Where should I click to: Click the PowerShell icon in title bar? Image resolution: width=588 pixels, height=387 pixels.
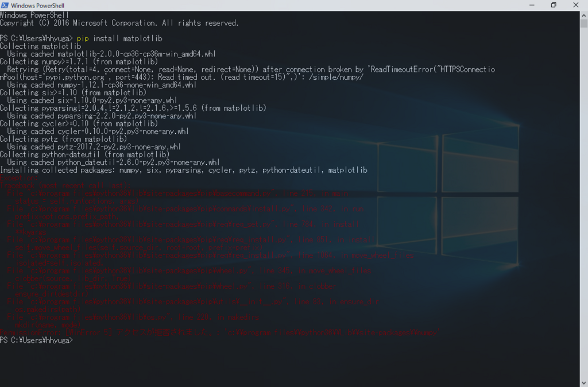tap(5, 5)
